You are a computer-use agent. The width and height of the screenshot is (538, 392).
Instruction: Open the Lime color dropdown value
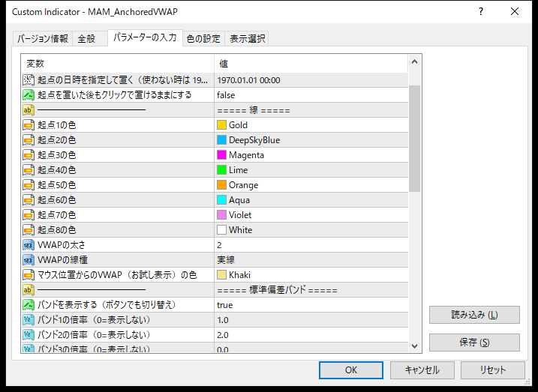(311, 170)
